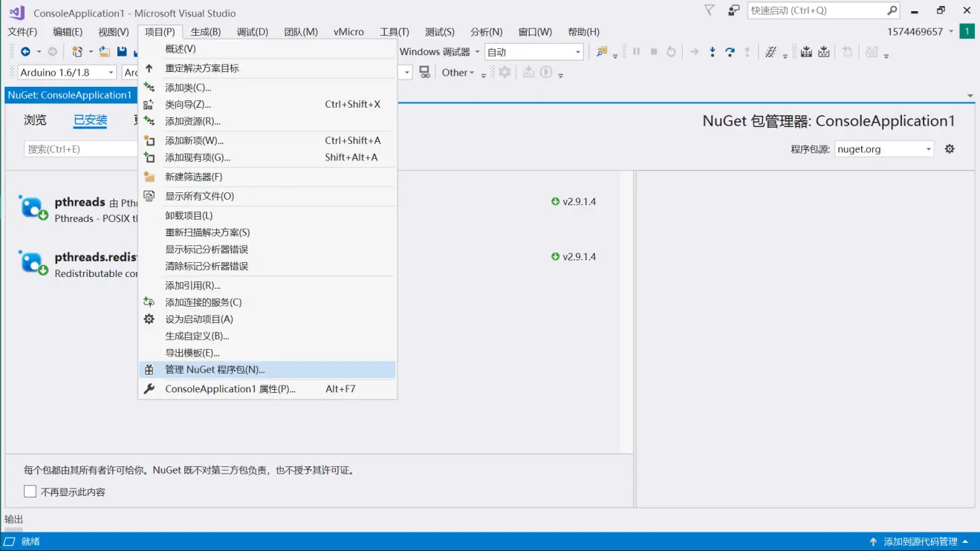Click 显示所有文件(O) menu entry
980x551 pixels.
point(267,196)
